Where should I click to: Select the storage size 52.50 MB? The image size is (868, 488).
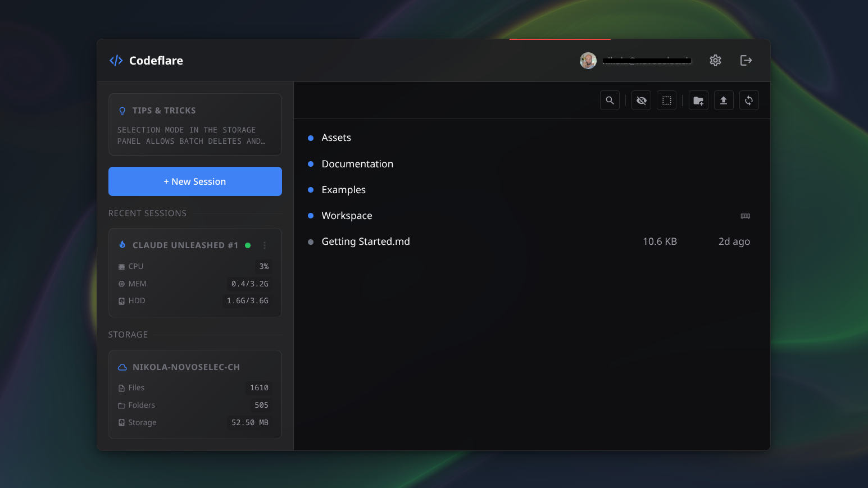250,422
